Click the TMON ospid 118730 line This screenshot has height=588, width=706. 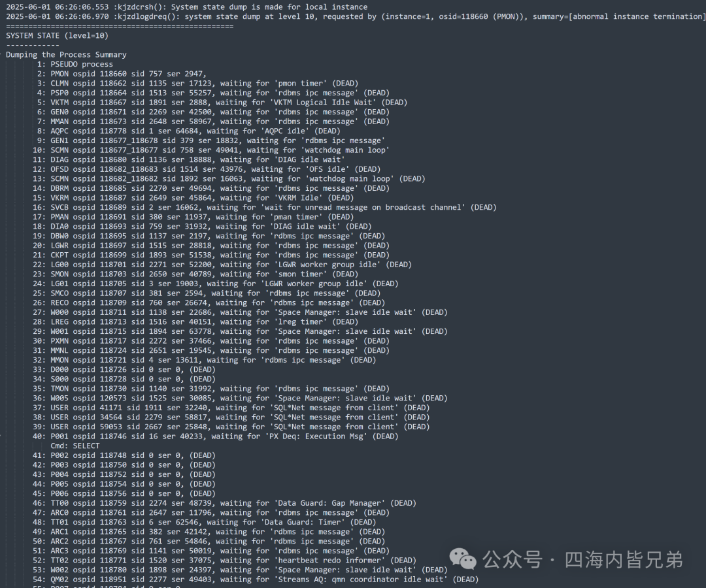[211, 389]
